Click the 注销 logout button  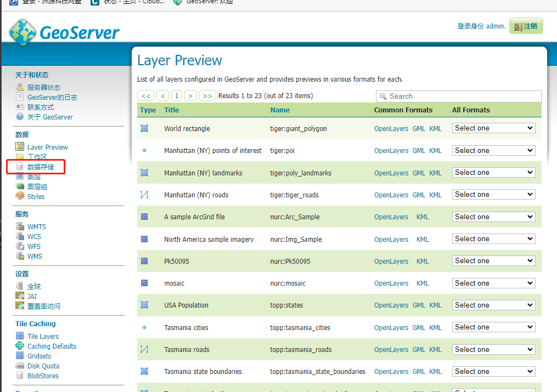pos(526,26)
